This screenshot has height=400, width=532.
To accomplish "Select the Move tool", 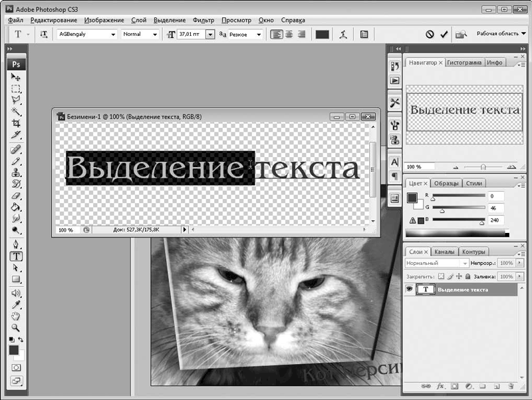I will [15, 77].
